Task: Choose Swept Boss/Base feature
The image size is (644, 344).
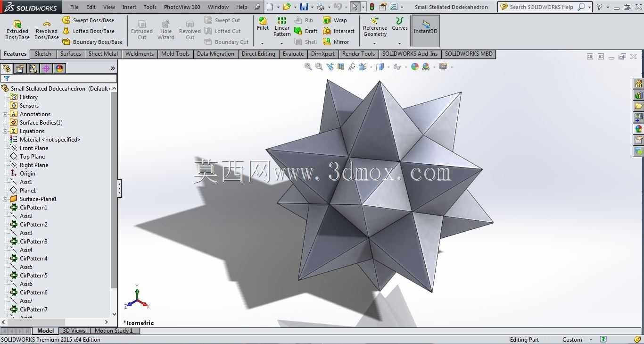Action: tap(88, 20)
